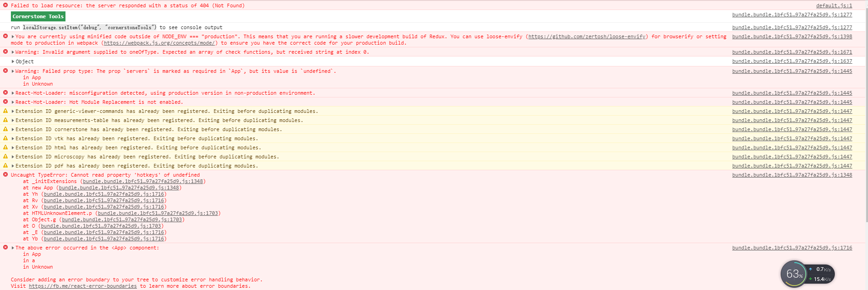Open stack trace link at Object.g
Viewport: 868px width, 290px height.
122,219
